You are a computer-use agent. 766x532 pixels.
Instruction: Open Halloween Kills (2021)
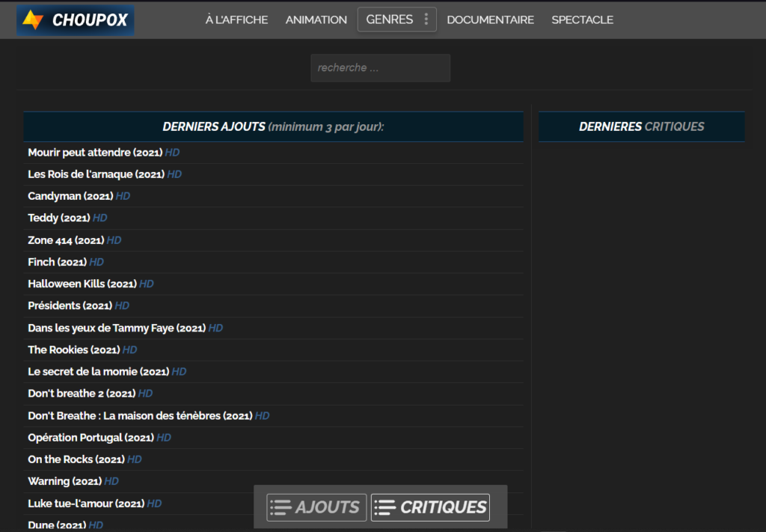[x=91, y=284]
